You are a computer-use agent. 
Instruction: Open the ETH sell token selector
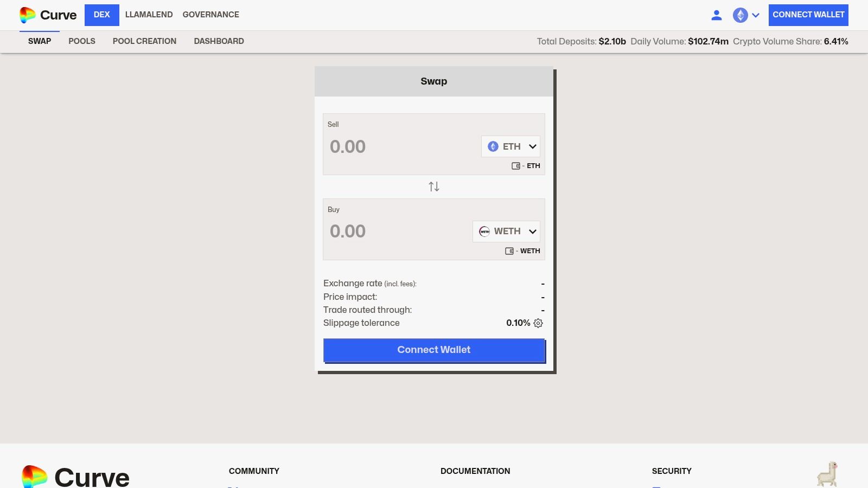[x=510, y=146]
